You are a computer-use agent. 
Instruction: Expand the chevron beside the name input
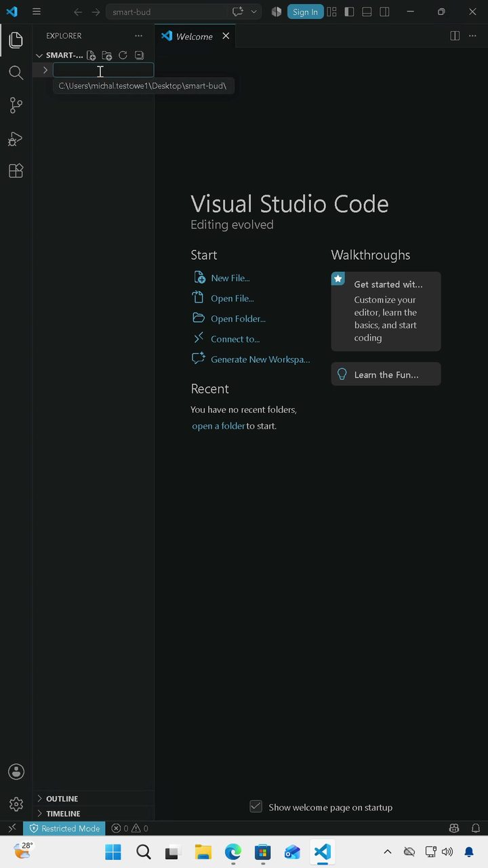45,70
